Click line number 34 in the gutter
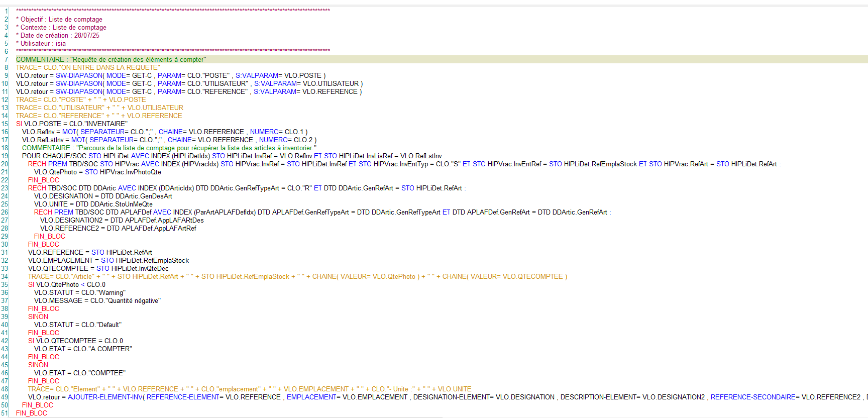Screen dimensions: 868x418 point(5,276)
